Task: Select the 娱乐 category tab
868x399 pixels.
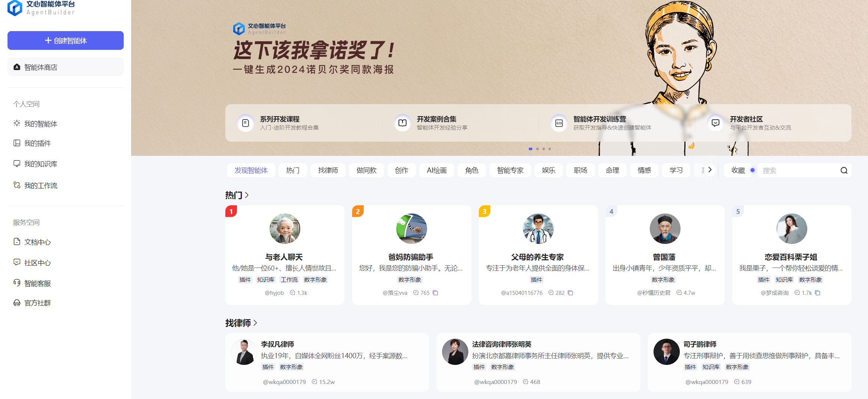Action: pyautogui.click(x=549, y=170)
